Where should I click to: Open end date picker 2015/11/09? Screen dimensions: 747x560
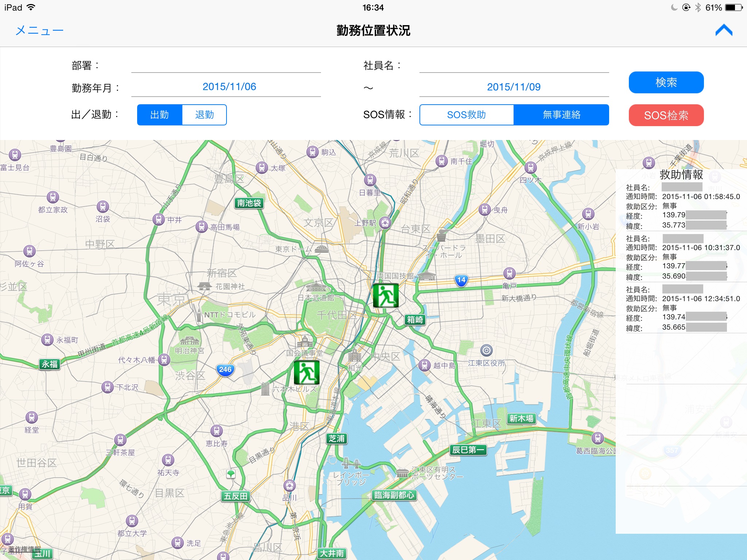pos(514,87)
